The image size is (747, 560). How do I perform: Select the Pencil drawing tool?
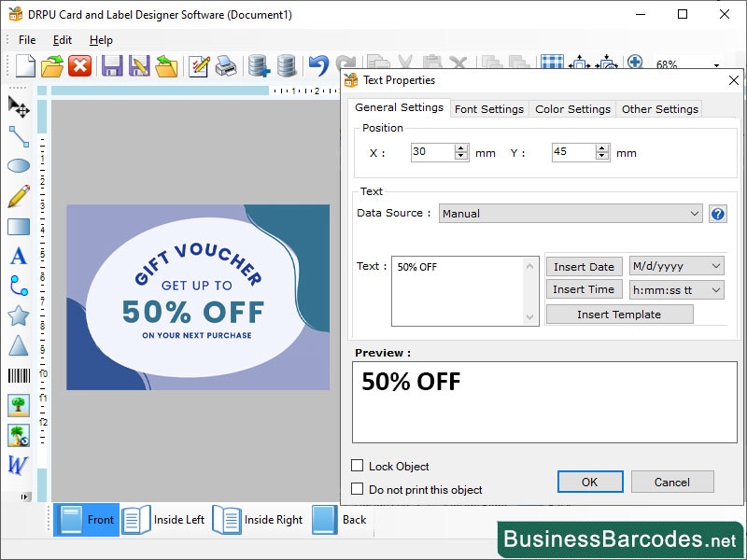(x=19, y=196)
